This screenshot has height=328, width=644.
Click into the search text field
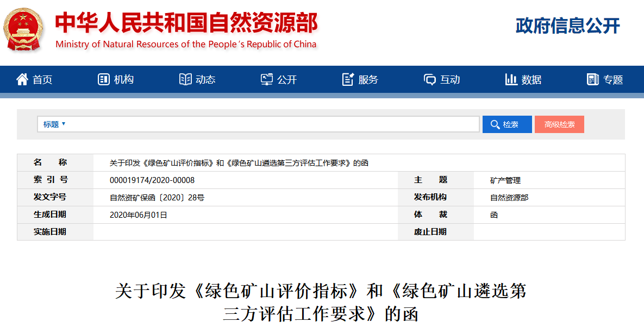tap(272, 124)
